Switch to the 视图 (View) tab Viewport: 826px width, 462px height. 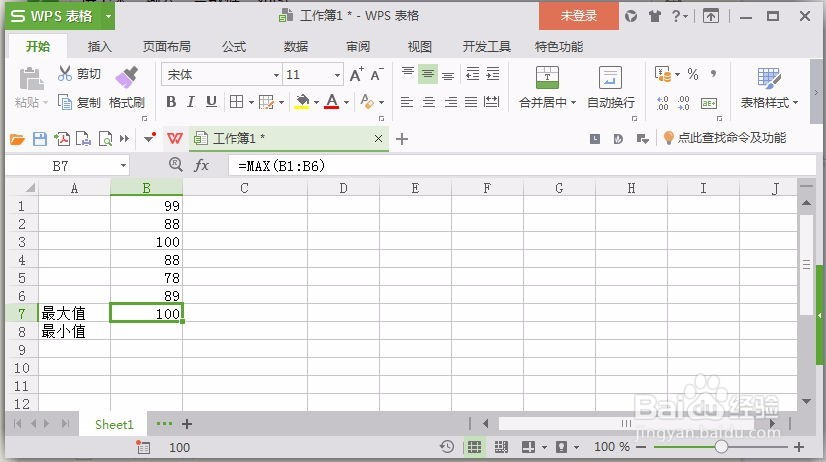(x=419, y=46)
